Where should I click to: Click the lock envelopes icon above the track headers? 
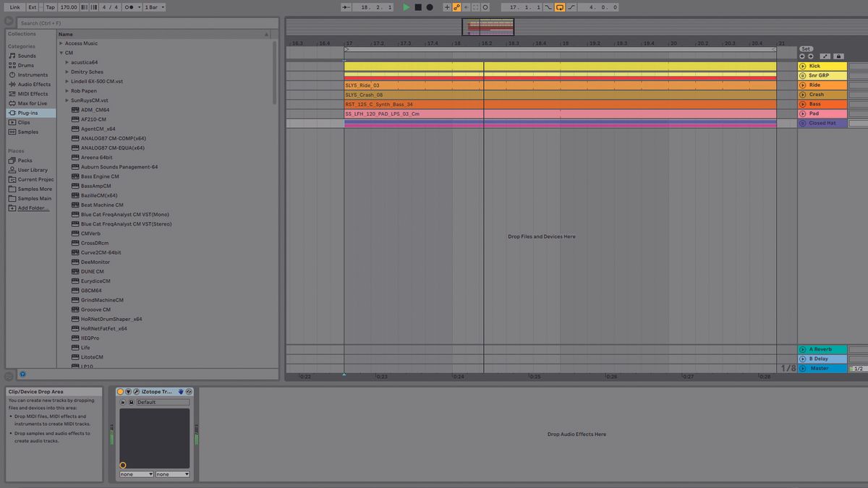(838, 56)
